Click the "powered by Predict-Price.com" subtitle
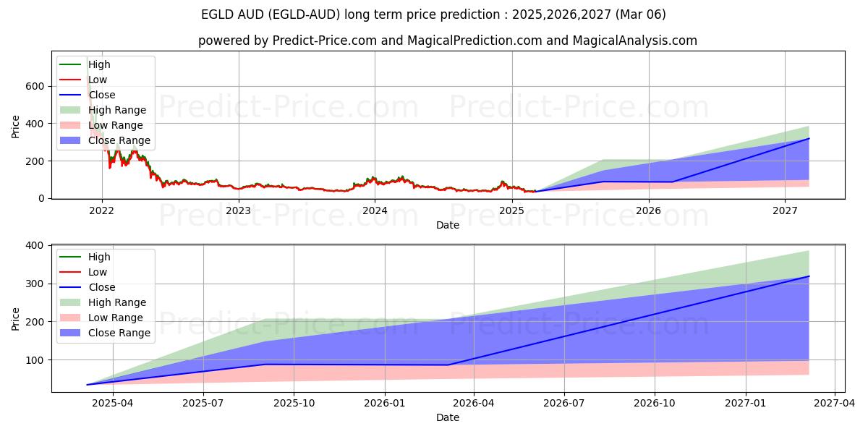Screen dimensions: 868x434 (x=448, y=41)
